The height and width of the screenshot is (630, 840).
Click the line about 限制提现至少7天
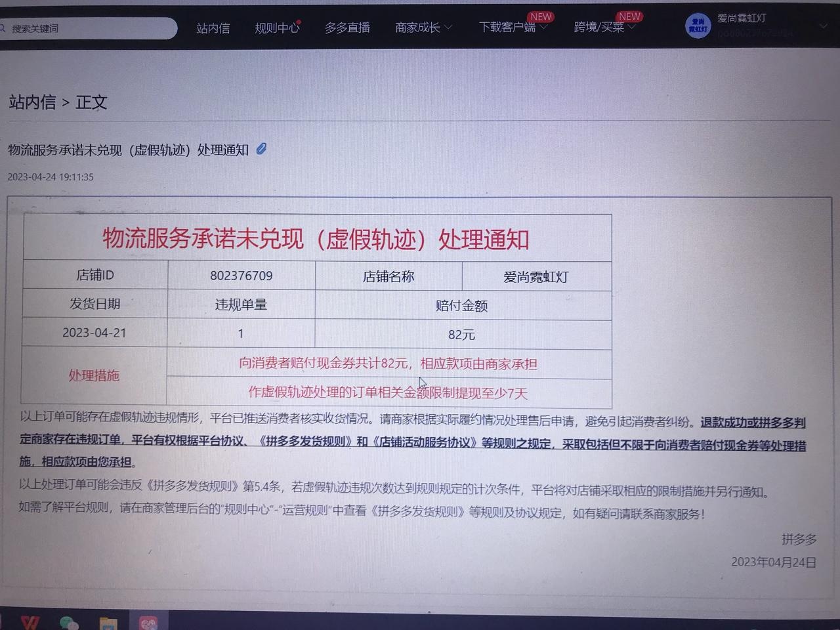(388, 392)
